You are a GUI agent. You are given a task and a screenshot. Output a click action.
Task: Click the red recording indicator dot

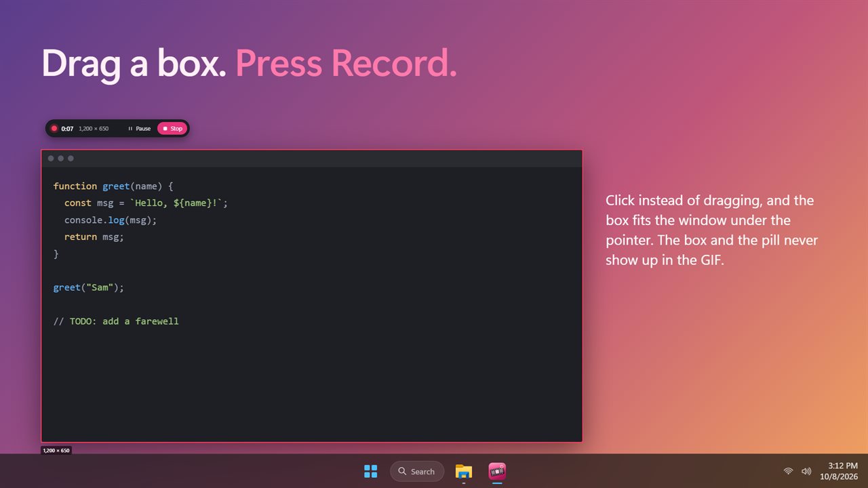[x=54, y=128]
